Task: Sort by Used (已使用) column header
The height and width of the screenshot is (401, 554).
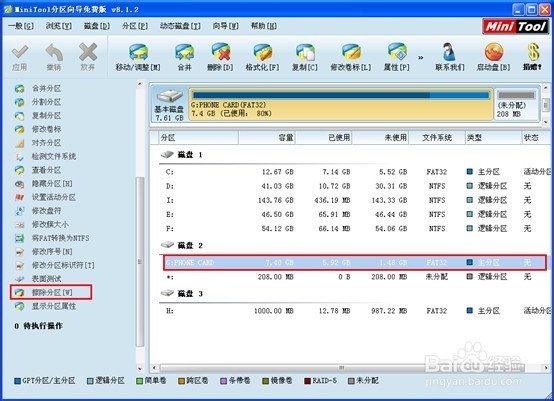Action: [x=324, y=137]
